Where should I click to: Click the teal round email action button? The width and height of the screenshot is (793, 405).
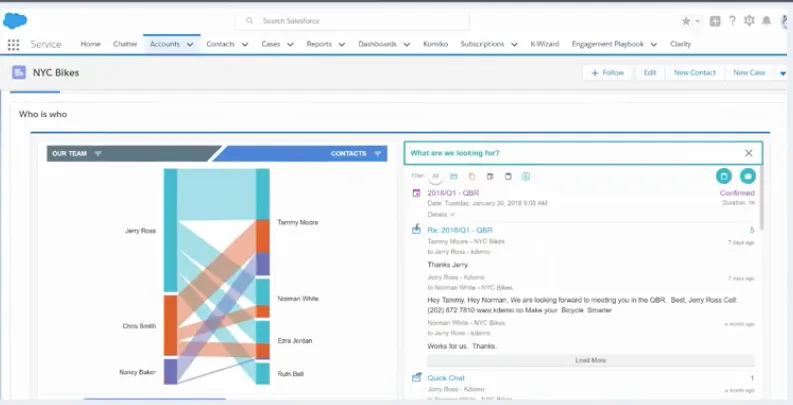[x=748, y=176]
